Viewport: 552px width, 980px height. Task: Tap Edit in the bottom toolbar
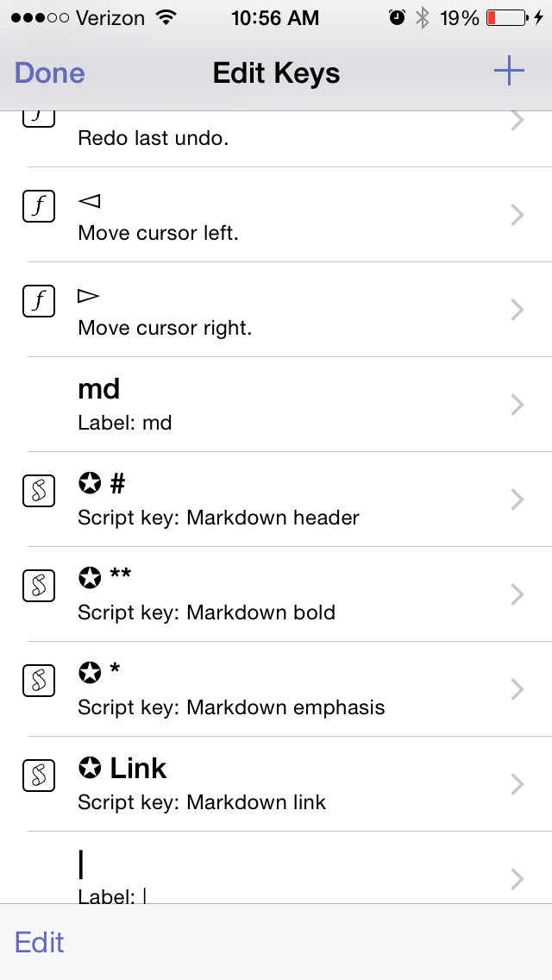click(40, 942)
